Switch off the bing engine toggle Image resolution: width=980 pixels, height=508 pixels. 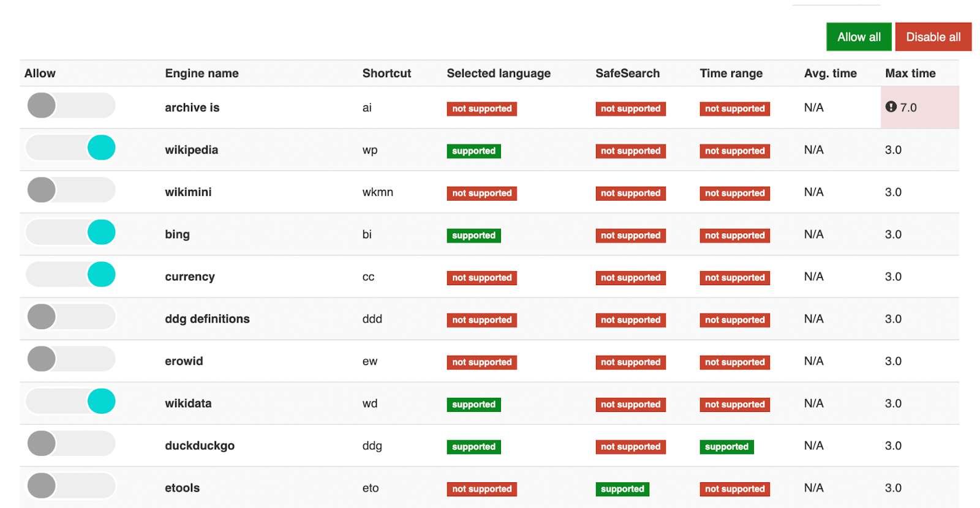71,232
